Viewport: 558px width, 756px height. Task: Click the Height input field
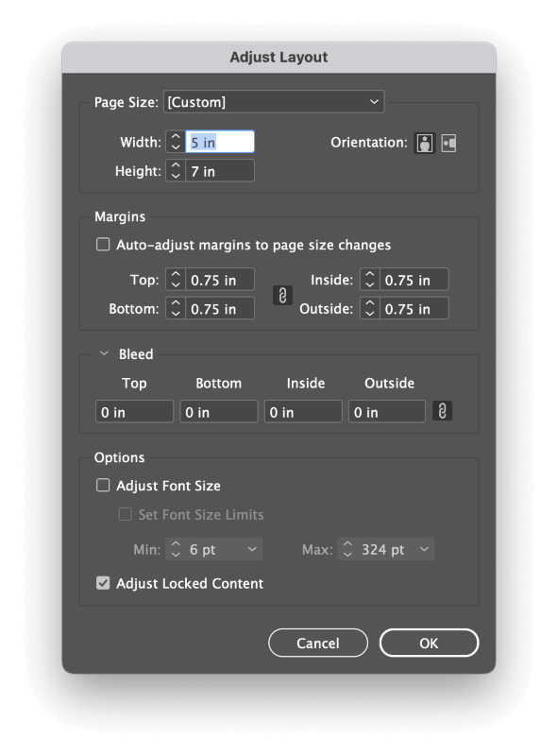click(x=220, y=171)
